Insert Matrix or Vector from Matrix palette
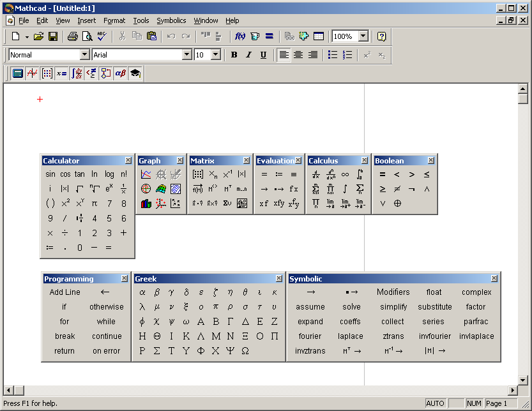532x411 pixels. pyautogui.click(x=198, y=174)
